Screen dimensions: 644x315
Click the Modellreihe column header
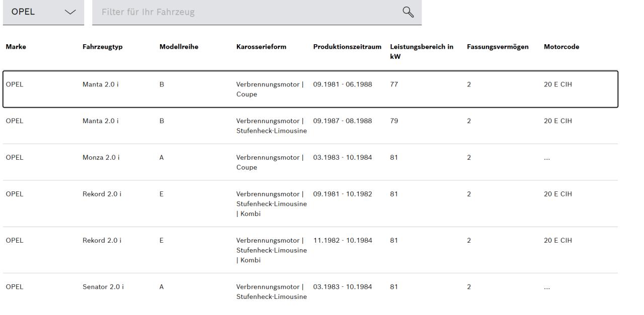(x=178, y=47)
